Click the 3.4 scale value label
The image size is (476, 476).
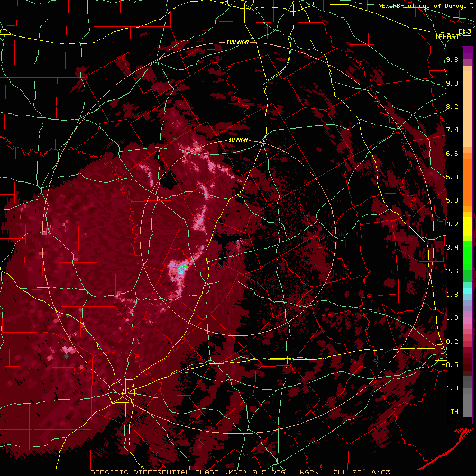[x=452, y=248]
